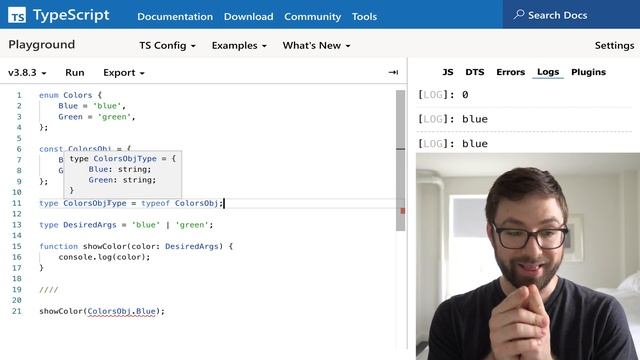Show the Errors tab

click(x=510, y=72)
